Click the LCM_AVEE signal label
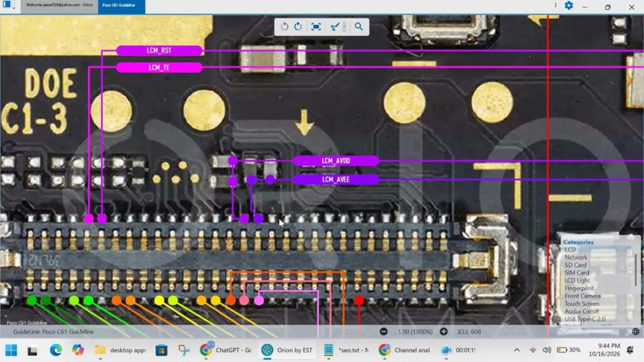Viewport: 644px width, 362px height. click(x=336, y=179)
